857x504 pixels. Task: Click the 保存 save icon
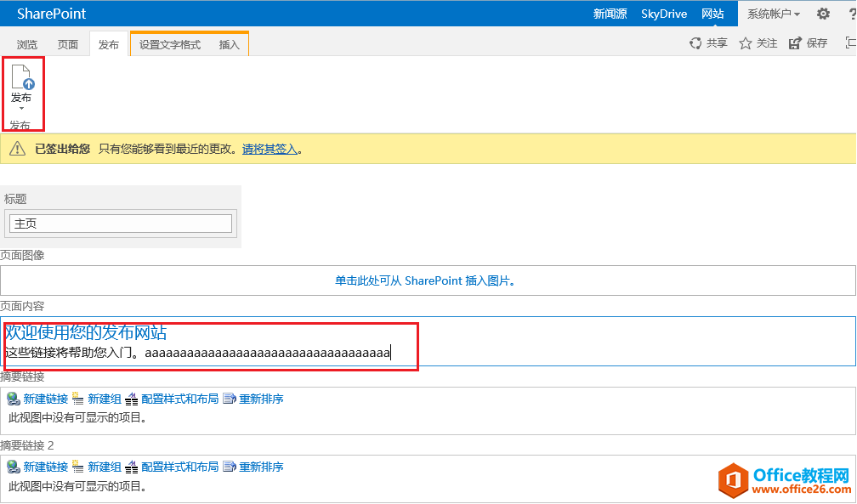tap(796, 42)
